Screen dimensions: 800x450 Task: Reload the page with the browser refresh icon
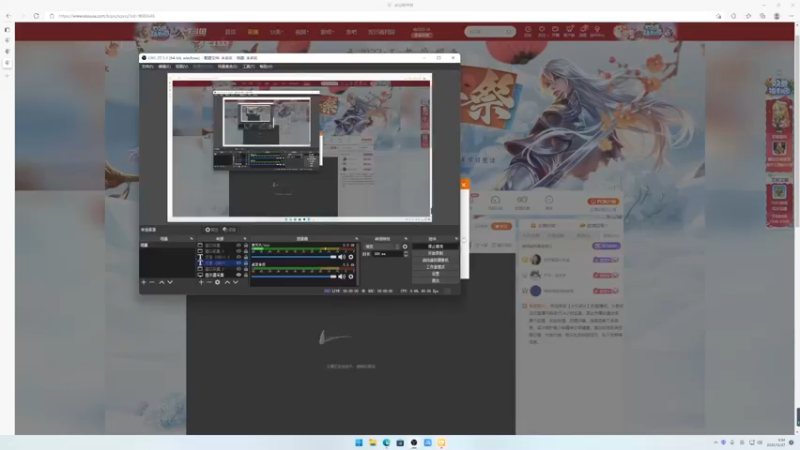click(x=36, y=16)
